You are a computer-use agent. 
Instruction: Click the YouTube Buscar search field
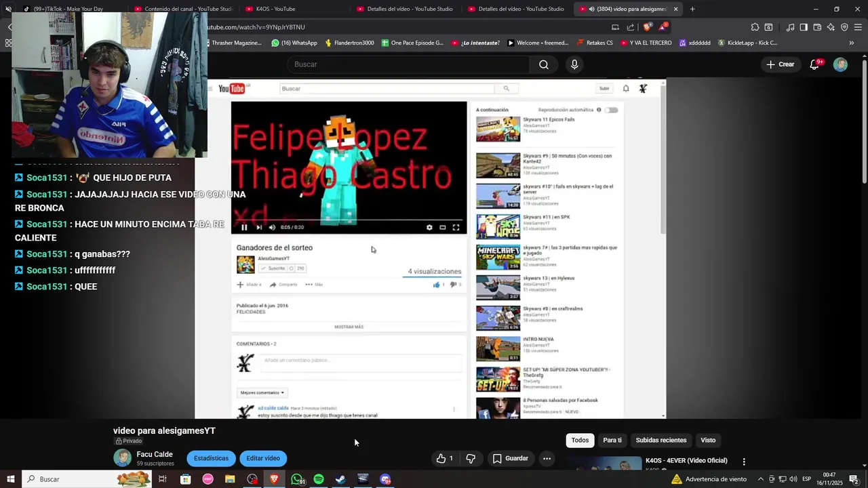point(408,64)
